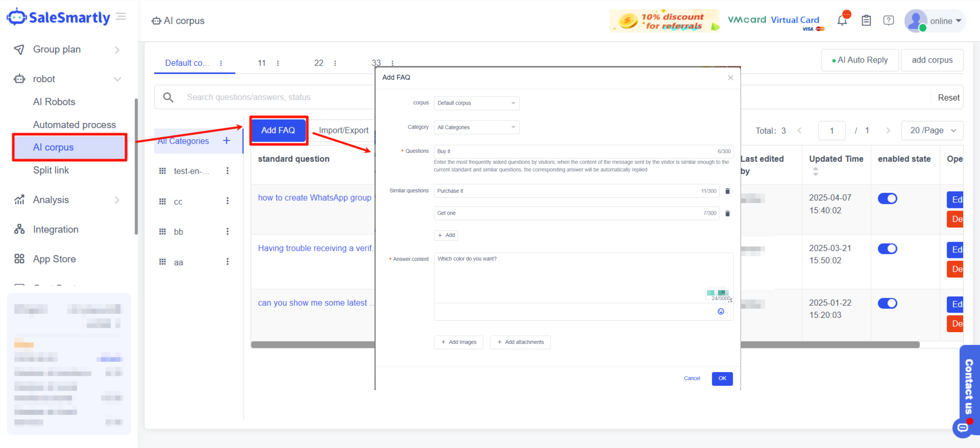Open the 20 /Page size dropdown
This screenshot has height=448, width=980.
point(932,130)
